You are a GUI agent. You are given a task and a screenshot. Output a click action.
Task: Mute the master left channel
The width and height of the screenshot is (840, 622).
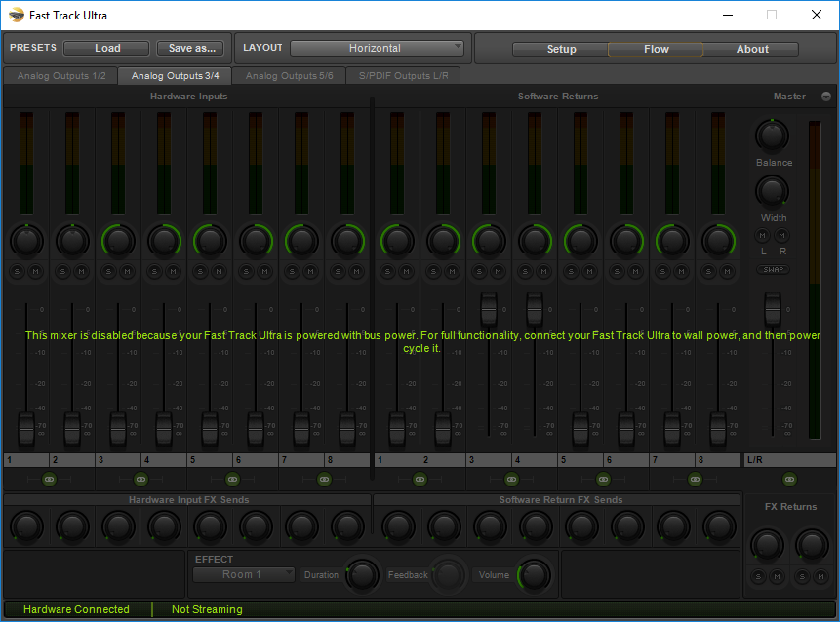pos(763,236)
